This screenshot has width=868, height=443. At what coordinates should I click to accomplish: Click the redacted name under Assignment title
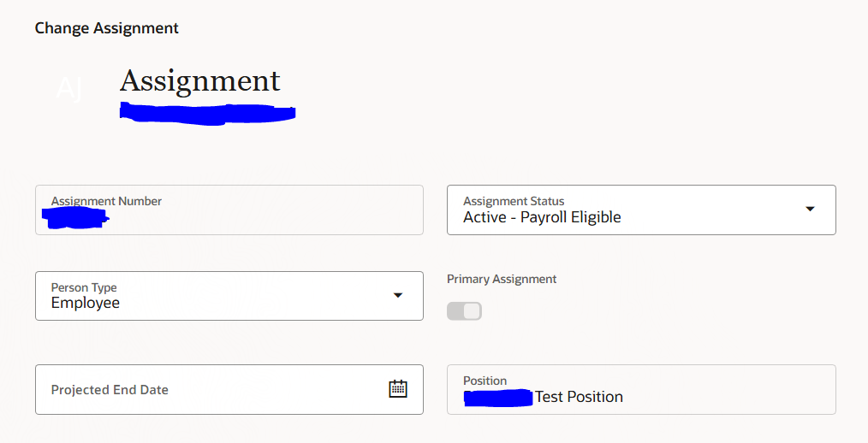coord(208,114)
